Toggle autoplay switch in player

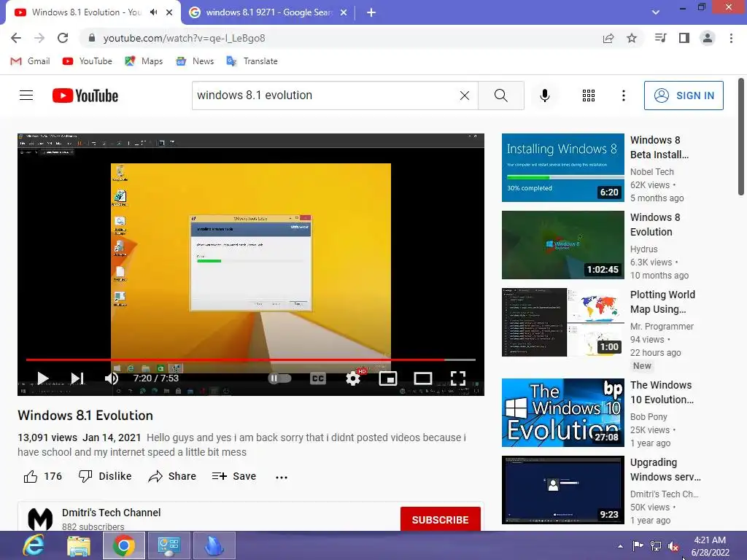[279, 378]
